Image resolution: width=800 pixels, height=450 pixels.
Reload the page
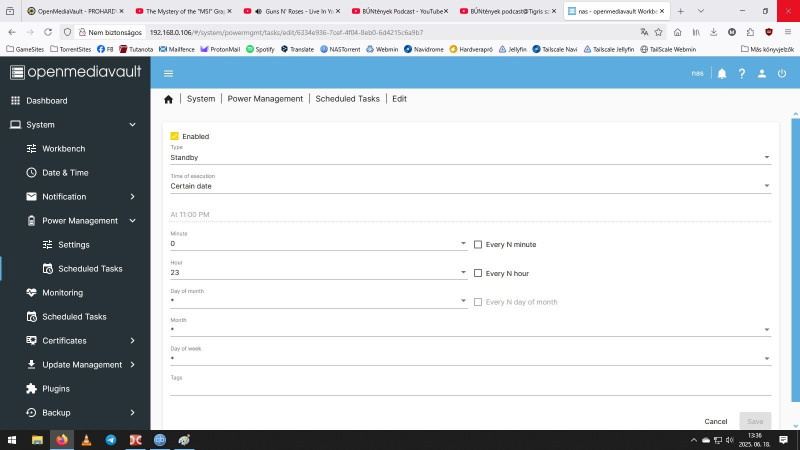coord(48,32)
